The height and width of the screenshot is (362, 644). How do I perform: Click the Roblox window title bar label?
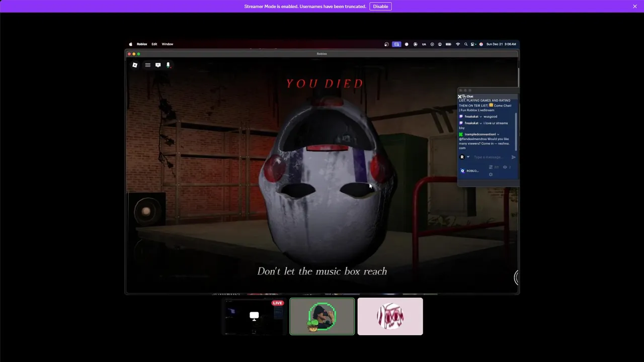pos(322,54)
